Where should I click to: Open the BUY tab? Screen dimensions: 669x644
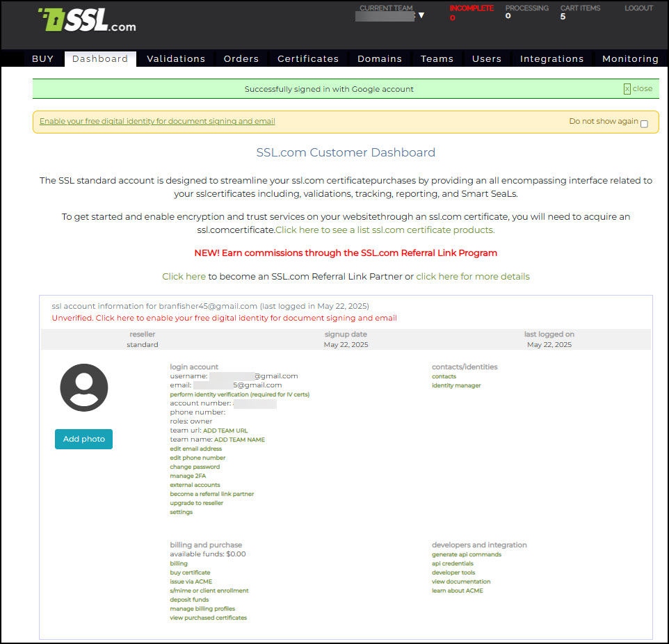(42, 59)
